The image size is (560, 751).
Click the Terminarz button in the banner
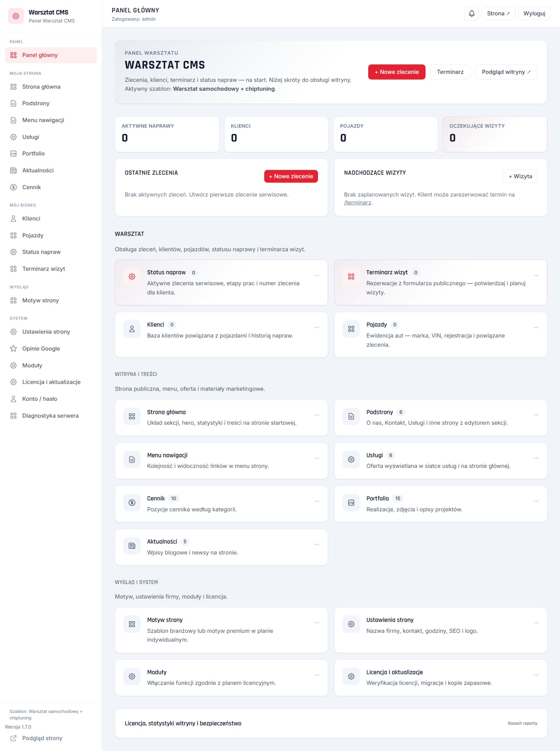click(450, 72)
